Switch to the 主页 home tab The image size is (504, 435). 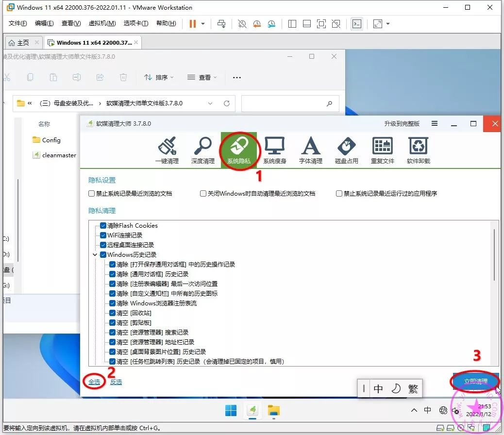(19, 43)
